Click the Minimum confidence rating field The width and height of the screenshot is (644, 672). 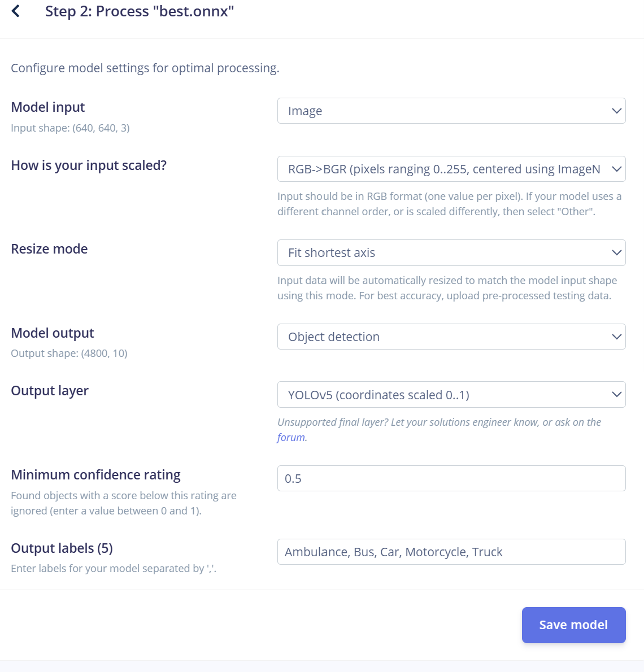(x=451, y=478)
